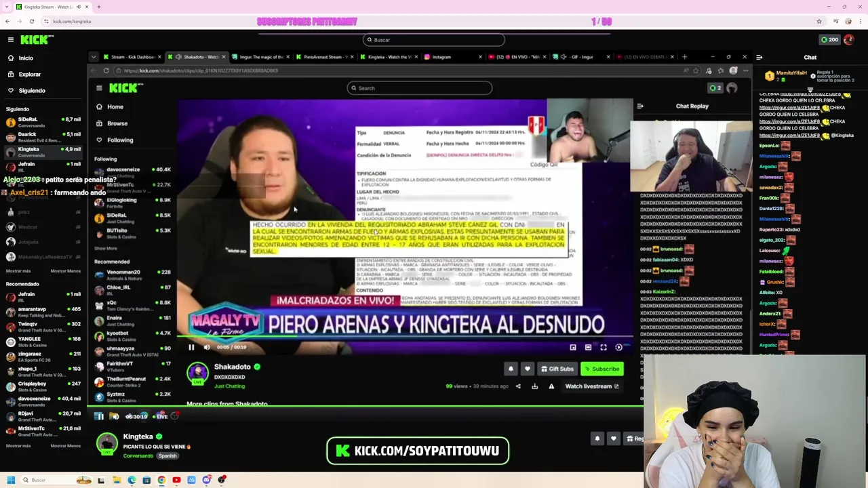Open Just Chatting category under Shakadoto
Screen dimensions: 868x488
[x=229, y=387]
